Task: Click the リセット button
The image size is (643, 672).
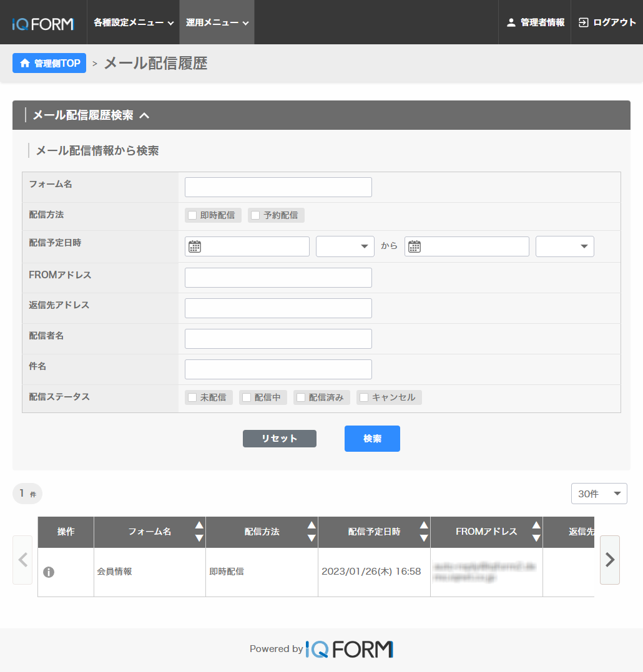Action: [x=279, y=439]
